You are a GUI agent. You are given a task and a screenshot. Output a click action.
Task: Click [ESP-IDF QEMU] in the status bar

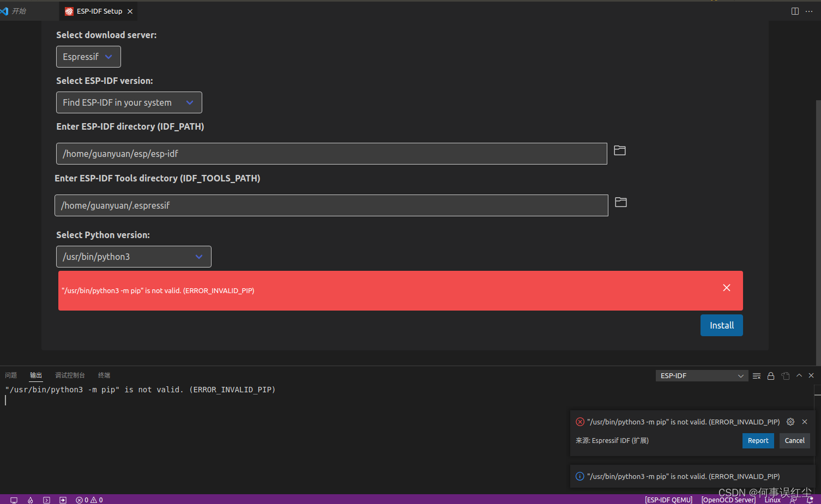[x=669, y=500]
